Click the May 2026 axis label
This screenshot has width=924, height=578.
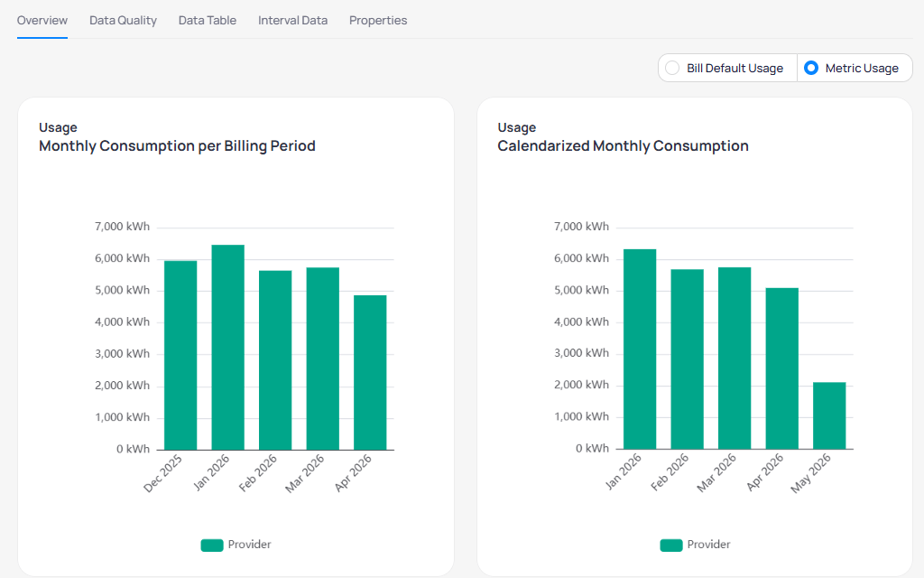coord(810,473)
